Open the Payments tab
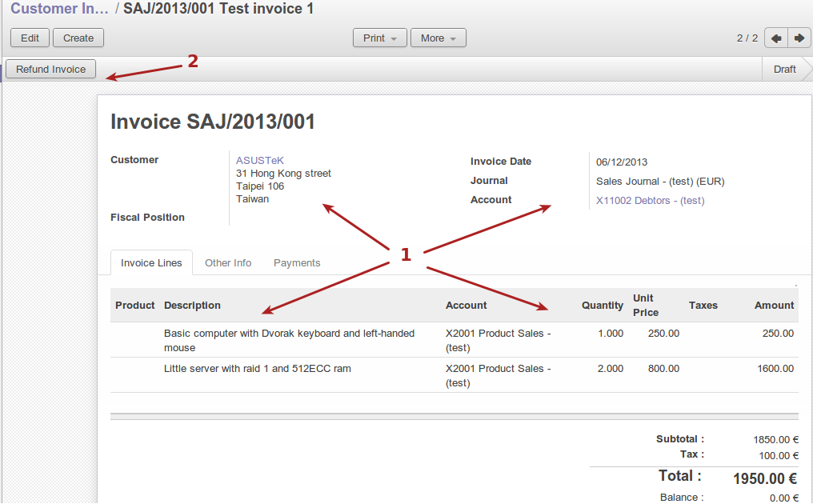 [297, 262]
